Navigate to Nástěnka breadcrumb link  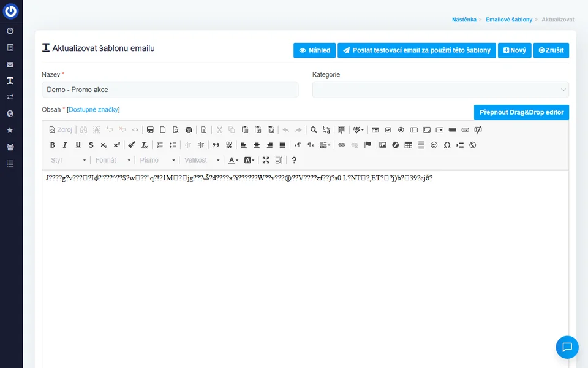pyautogui.click(x=464, y=20)
